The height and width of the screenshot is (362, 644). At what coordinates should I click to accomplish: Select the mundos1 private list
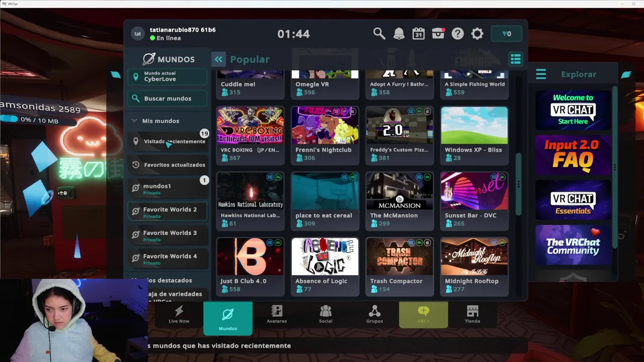tap(168, 189)
